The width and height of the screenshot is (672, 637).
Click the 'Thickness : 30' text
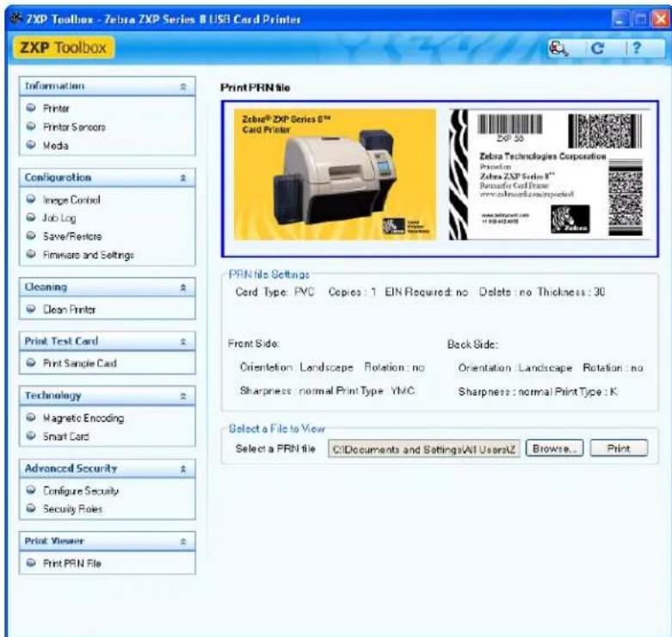[x=570, y=292]
